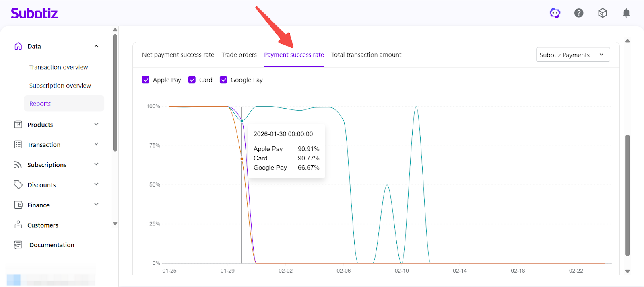Screen dimensions: 644x287
Task: Click the Discounts tag icon
Action: coord(18,185)
